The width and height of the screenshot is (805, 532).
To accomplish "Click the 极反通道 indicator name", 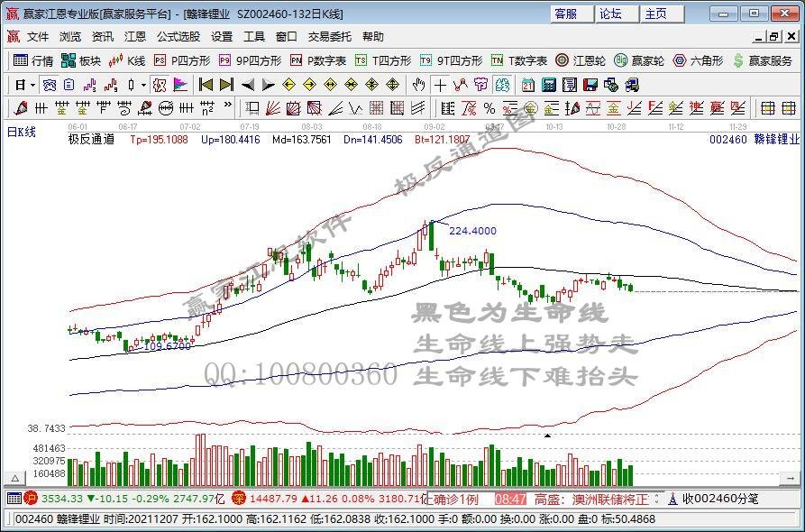I will pos(91,139).
